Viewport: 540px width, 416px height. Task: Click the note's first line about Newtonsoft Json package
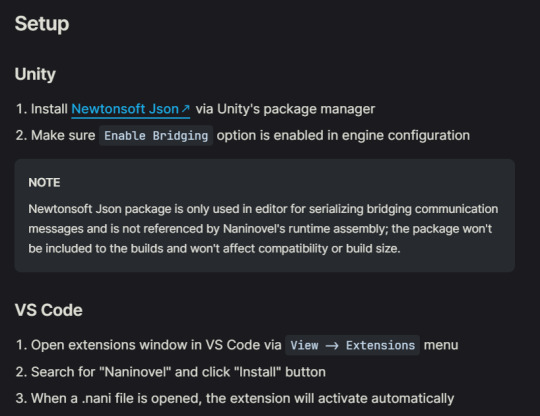click(x=263, y=209)
